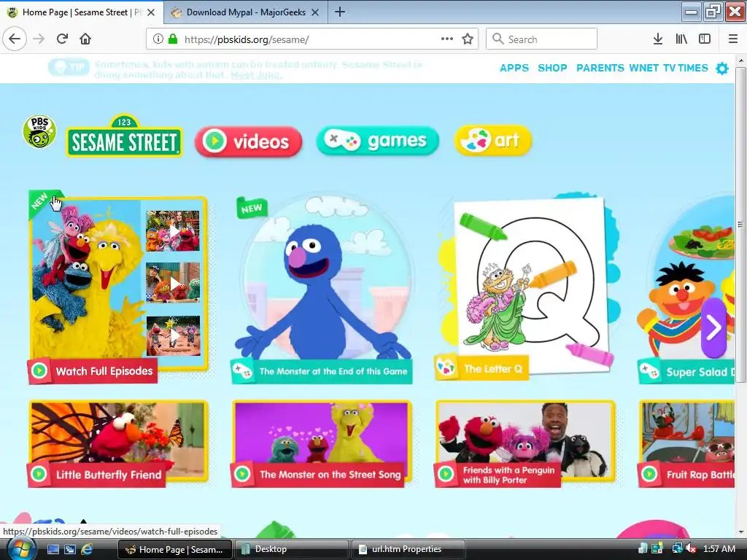The height and width of the screenshot is (560, 747).
Task: Show site information icon in address bar
Action: pyautogui.click(x=158, y=39)
